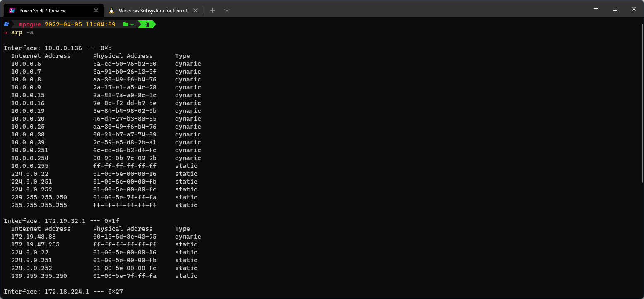Open a new terminal tab with plus
The width and height of the screenshot is (644, 299).
click(x=213, y=10)
